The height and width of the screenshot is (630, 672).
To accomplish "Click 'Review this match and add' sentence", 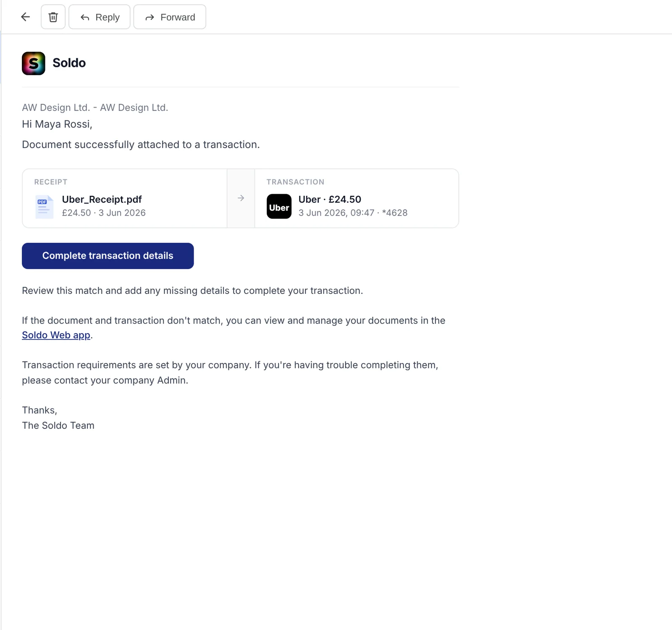I will (x=192, y=291).
